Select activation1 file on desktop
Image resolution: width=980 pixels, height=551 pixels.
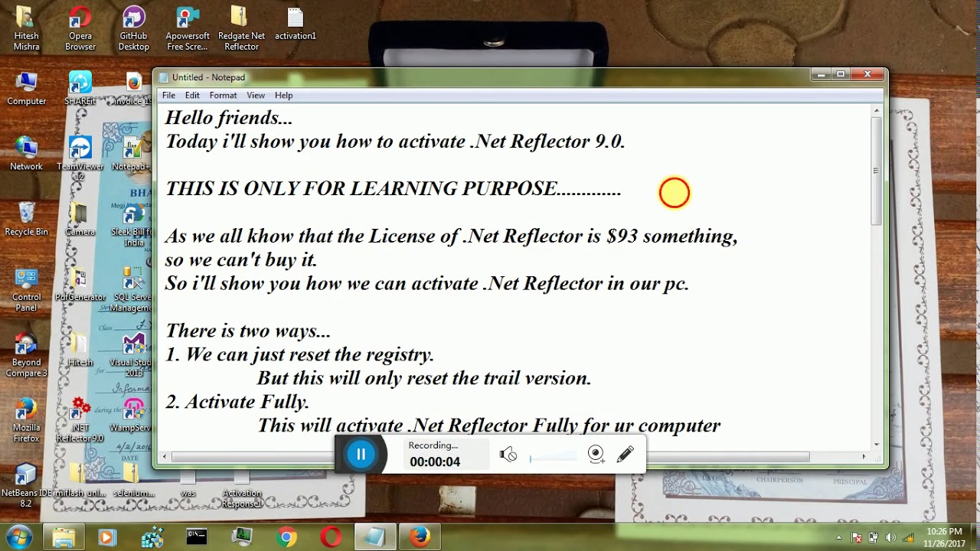pos(295,24)
